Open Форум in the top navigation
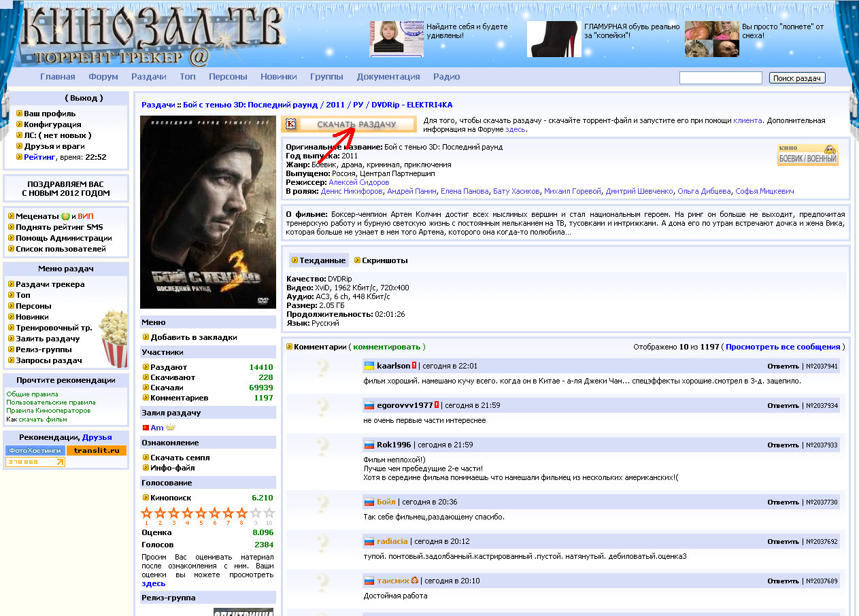859x616 pixels. pyautogui.click(x=103, y=77)
